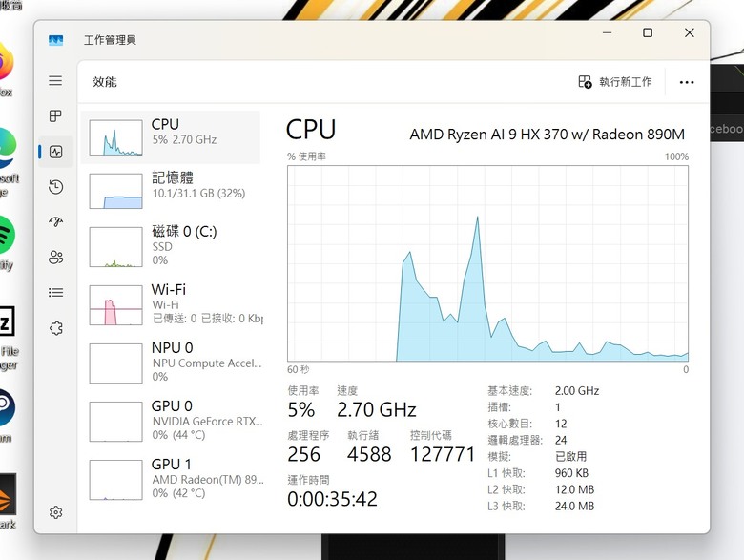Open Task Manager settings gear

[x=56, y=512]
